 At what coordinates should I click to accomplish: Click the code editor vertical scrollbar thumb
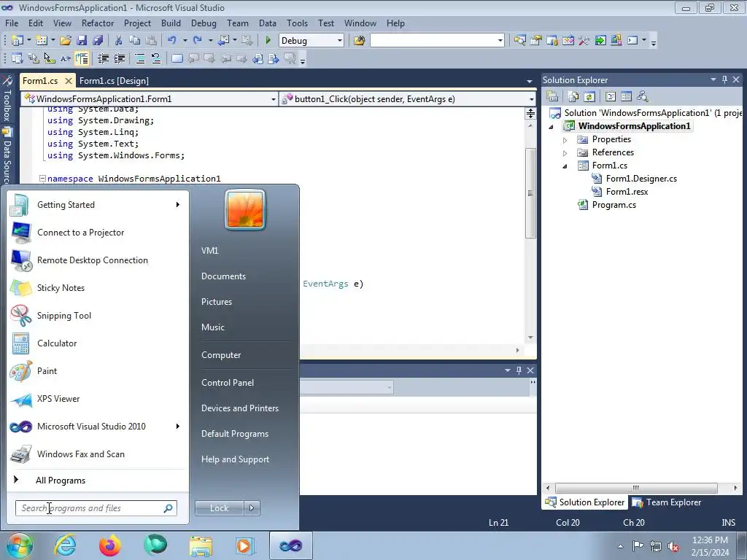click(530, 192)
